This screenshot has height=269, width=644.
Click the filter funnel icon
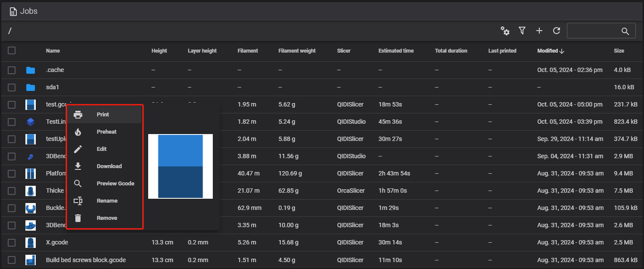coord(522,31)
